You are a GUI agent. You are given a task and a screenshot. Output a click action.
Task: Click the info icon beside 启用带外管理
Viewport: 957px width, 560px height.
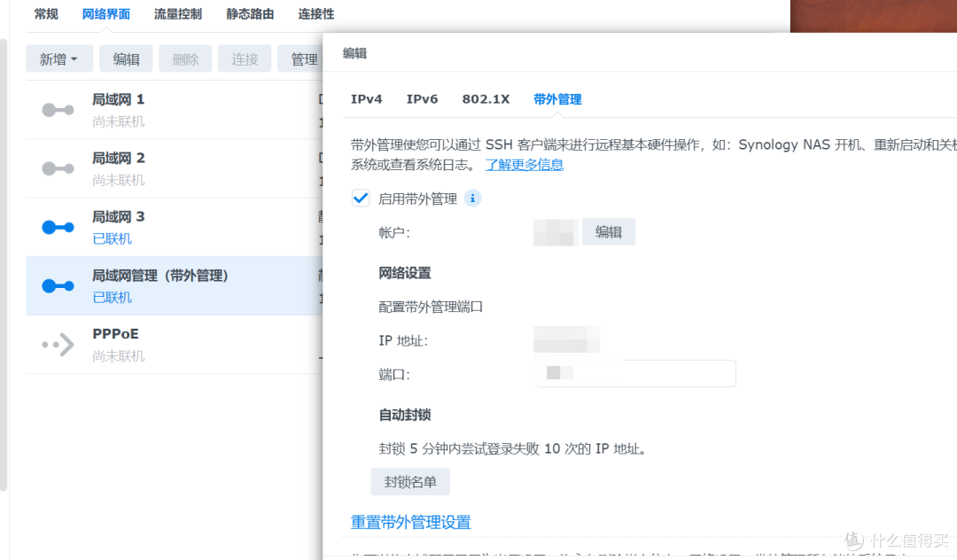[472, 198]
